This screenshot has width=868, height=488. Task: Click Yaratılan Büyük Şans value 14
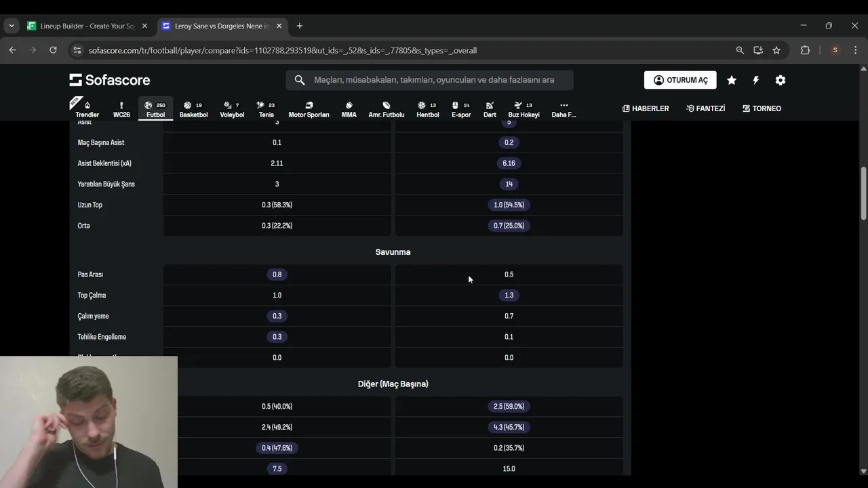pyautogui.click(x=509, y=184)
